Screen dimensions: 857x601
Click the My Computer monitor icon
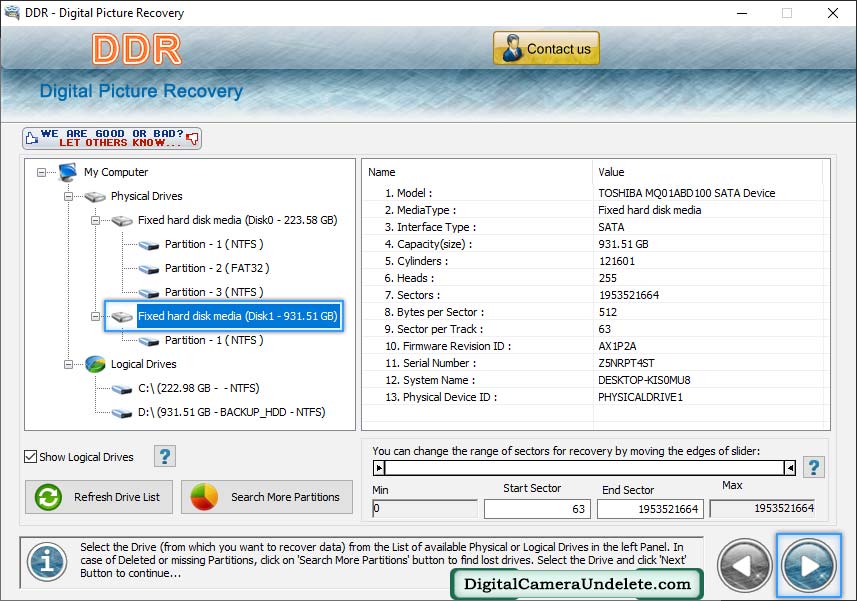point(68,172)
